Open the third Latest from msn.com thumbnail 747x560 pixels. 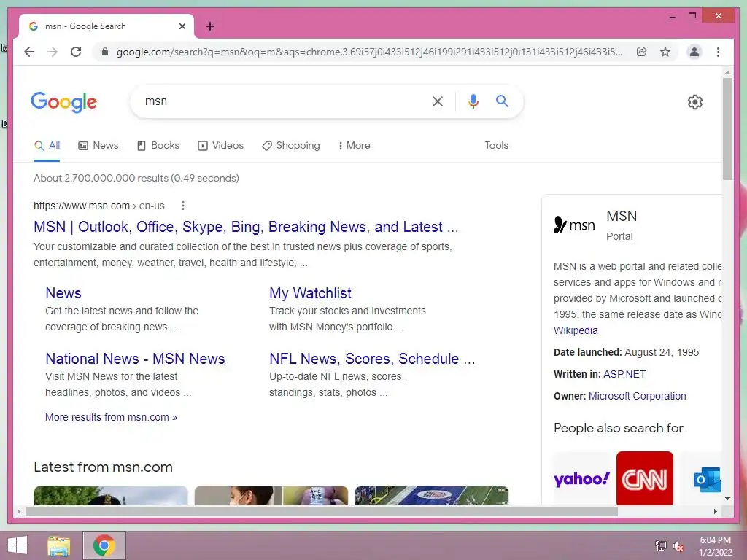(432, 495)
